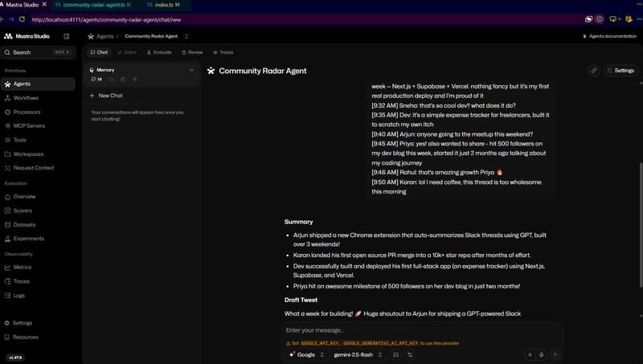
Task: Click the plus attachment icon in the message bar
Action: [x=530, y=354]
